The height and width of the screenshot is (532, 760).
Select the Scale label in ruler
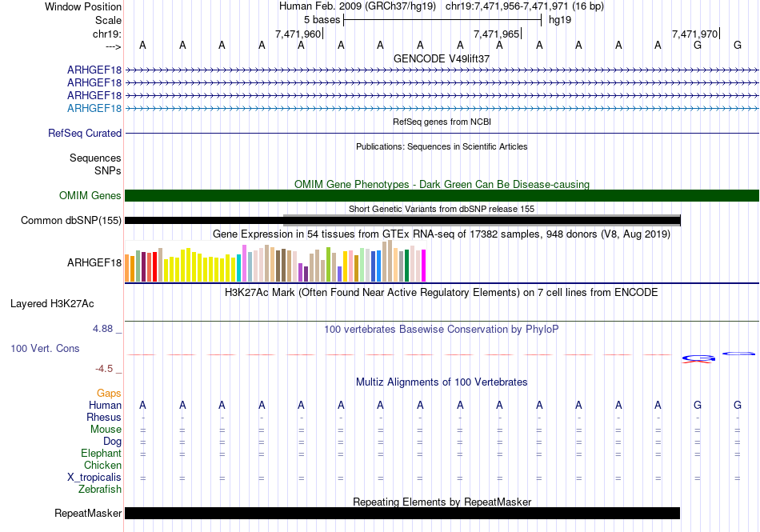(x=108, y=20)
